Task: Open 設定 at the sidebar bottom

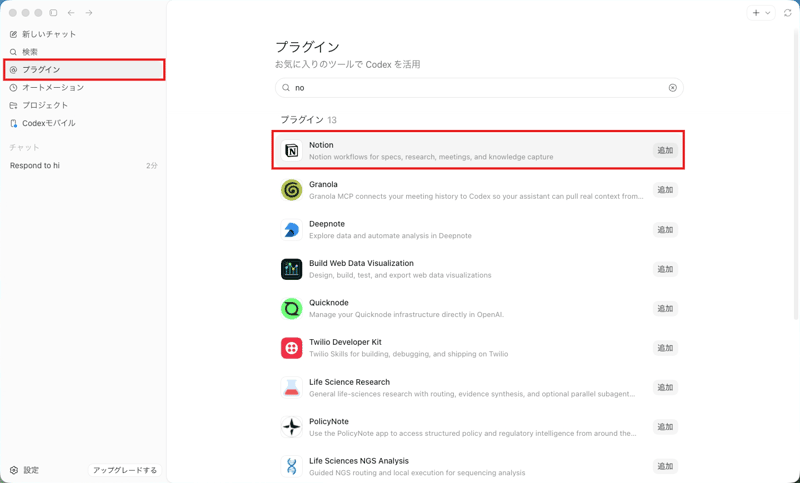Action: (24, 470)
